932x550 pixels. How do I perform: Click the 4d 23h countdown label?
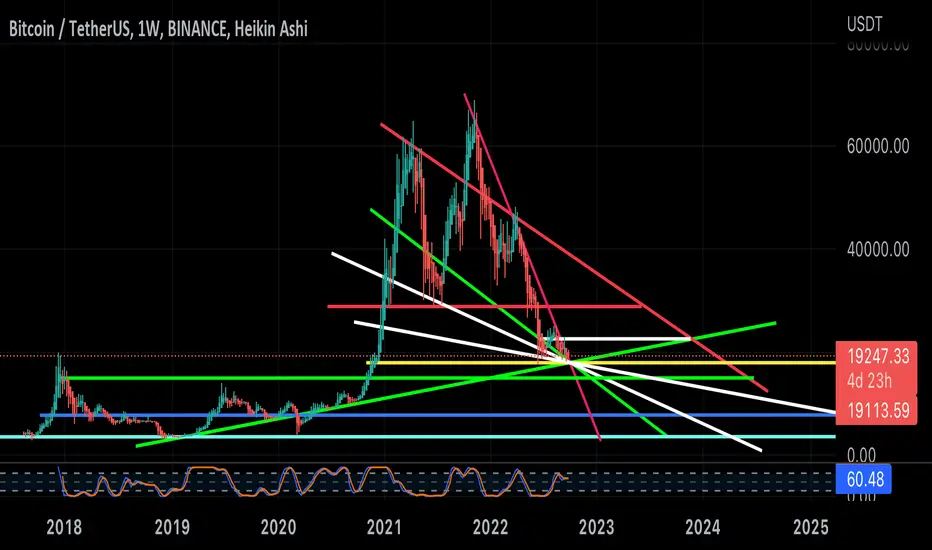[x=869, y=381]
